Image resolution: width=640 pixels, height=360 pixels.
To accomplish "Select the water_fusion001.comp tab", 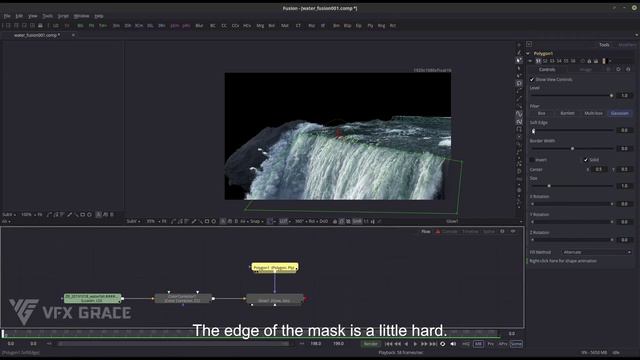I will pyautogui.click(x=37, y=35).
